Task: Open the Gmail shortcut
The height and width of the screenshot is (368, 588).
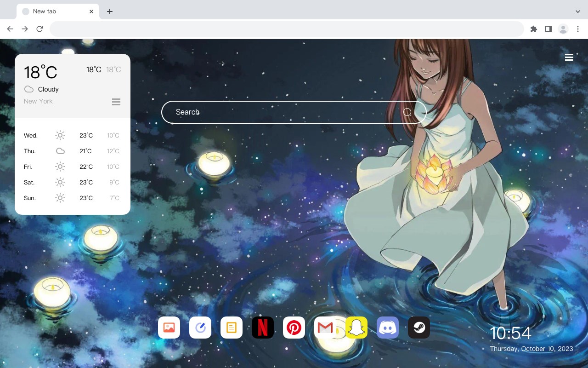Action: pos(325,328)
